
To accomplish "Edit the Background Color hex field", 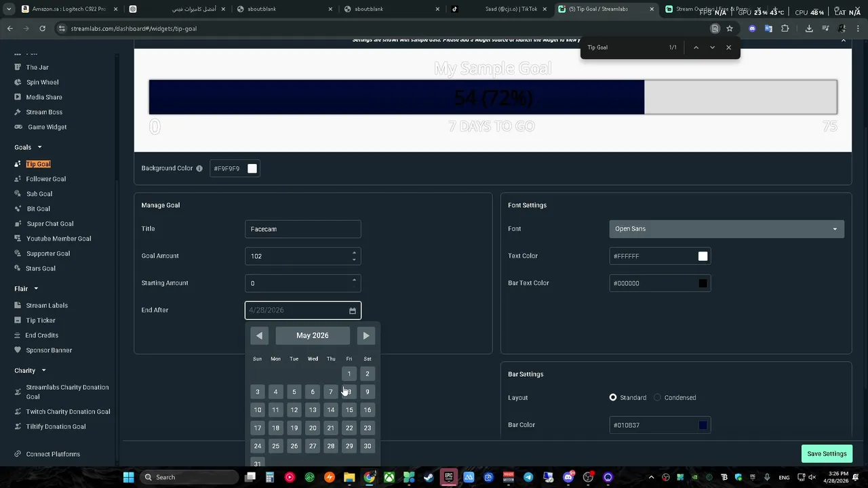I will coord(227,168).
